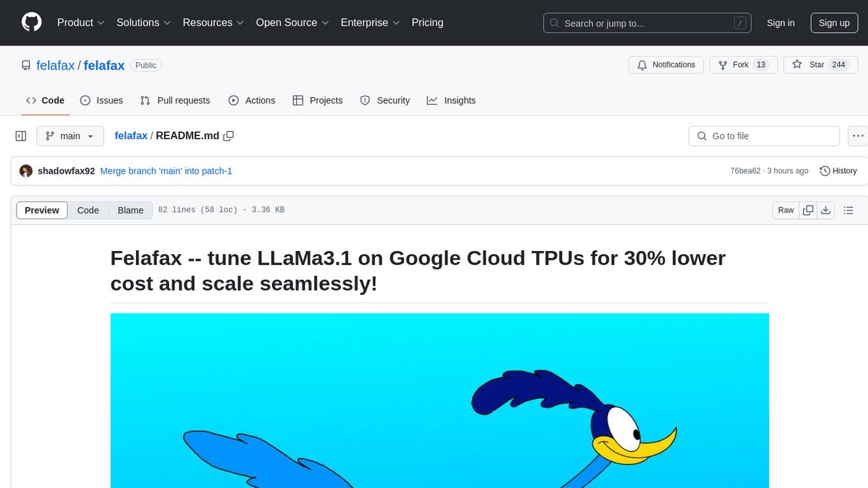Switch to the Preview view
Viewport: 868px width, 488px height.
pyautogui.click(x=42, y=210)
